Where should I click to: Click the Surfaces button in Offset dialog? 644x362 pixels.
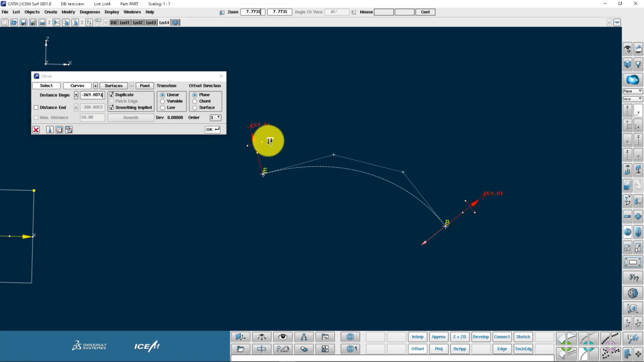(114, 86)
